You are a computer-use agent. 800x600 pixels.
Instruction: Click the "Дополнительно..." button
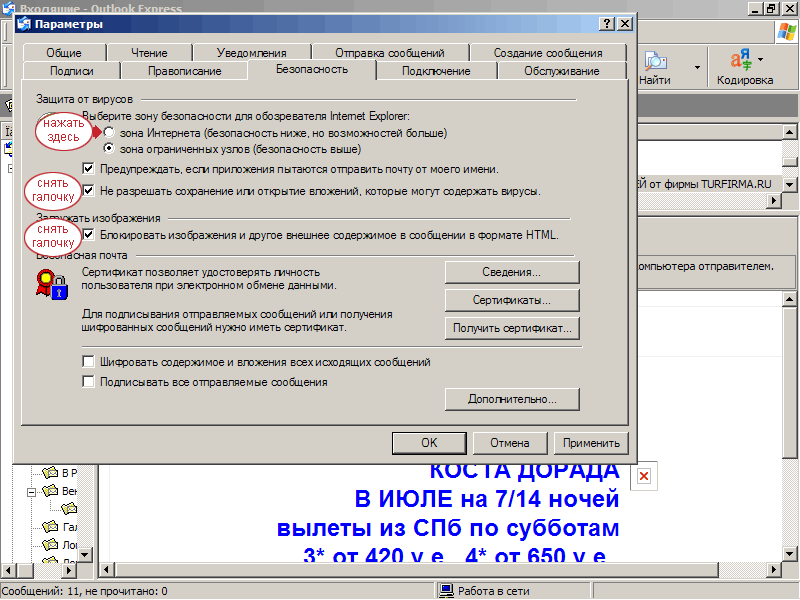512,399
